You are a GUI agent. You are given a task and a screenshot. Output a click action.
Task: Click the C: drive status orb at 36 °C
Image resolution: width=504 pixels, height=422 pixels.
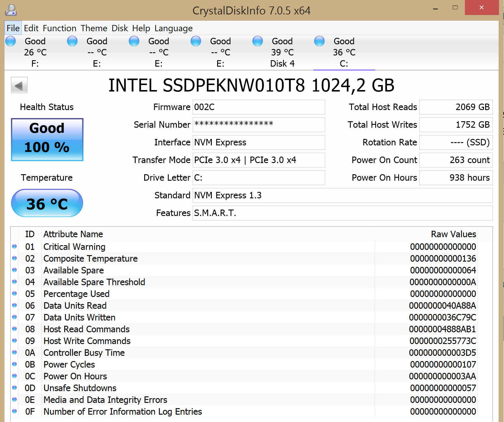pos(319,41)
